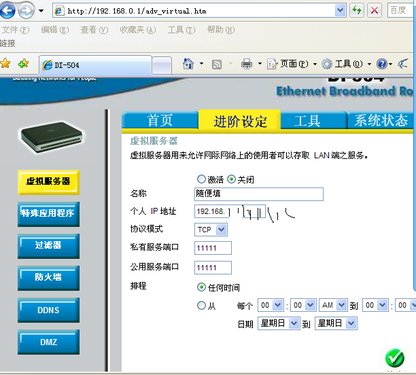The height and width of the screenshot is (375, 416).
Task: Switch to the 首页 tab
Action: tap(160, 120)
